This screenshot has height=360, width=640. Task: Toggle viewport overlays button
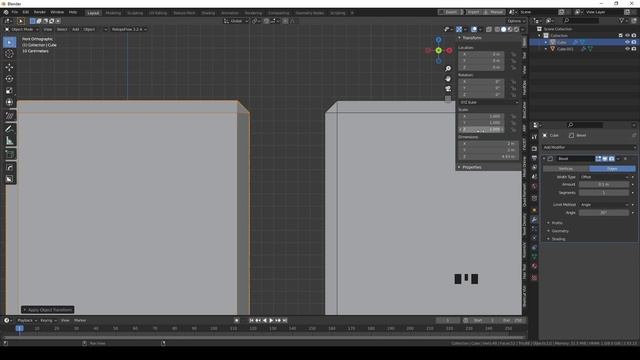(474, 29)
